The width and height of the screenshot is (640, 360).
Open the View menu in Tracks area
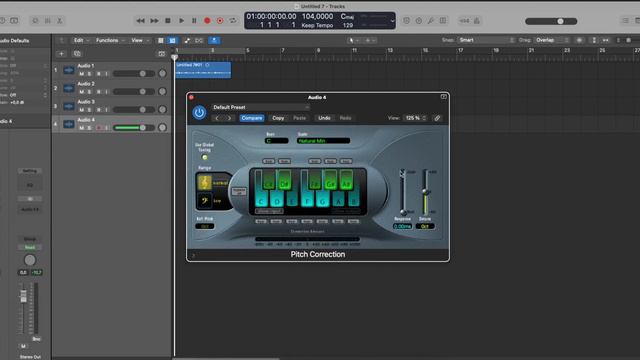(140, 40)
